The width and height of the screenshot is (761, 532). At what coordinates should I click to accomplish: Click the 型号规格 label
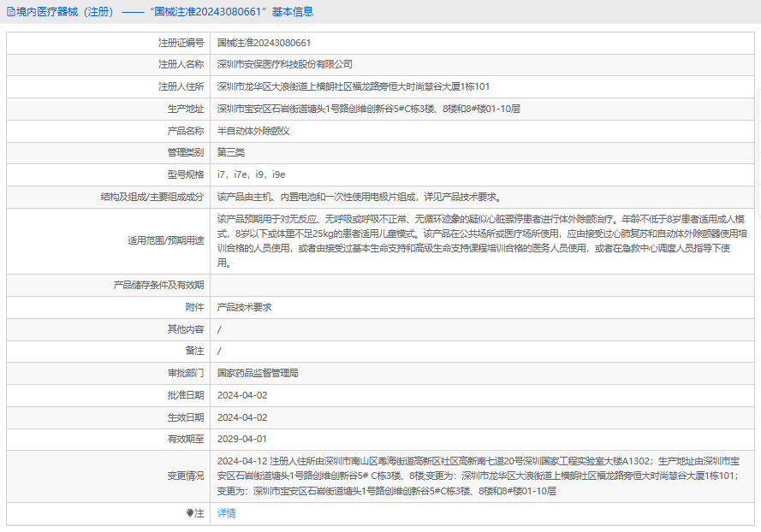(x=186, y=174)
